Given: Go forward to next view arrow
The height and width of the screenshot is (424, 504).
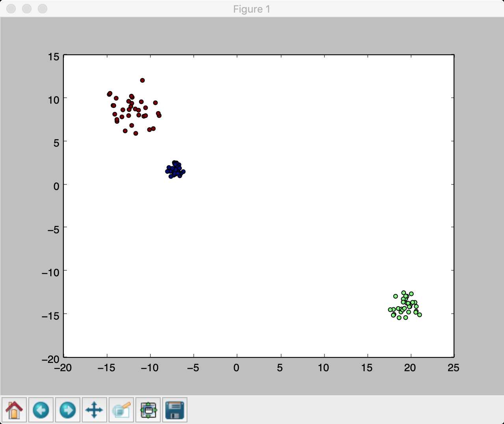Looking at the screenshot, I should click(x=68, y=410).
